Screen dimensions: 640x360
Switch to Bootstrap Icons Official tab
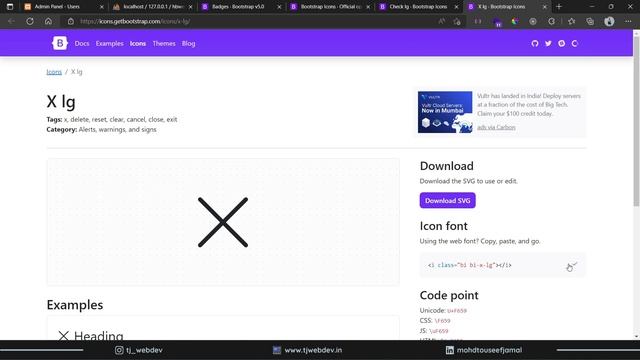coord(330,7)
